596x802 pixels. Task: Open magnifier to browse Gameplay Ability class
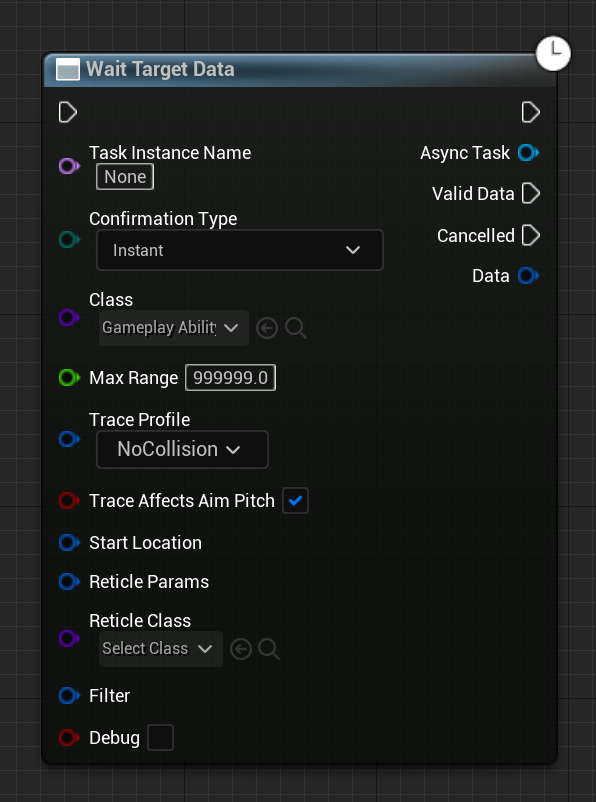click(295, 327)
